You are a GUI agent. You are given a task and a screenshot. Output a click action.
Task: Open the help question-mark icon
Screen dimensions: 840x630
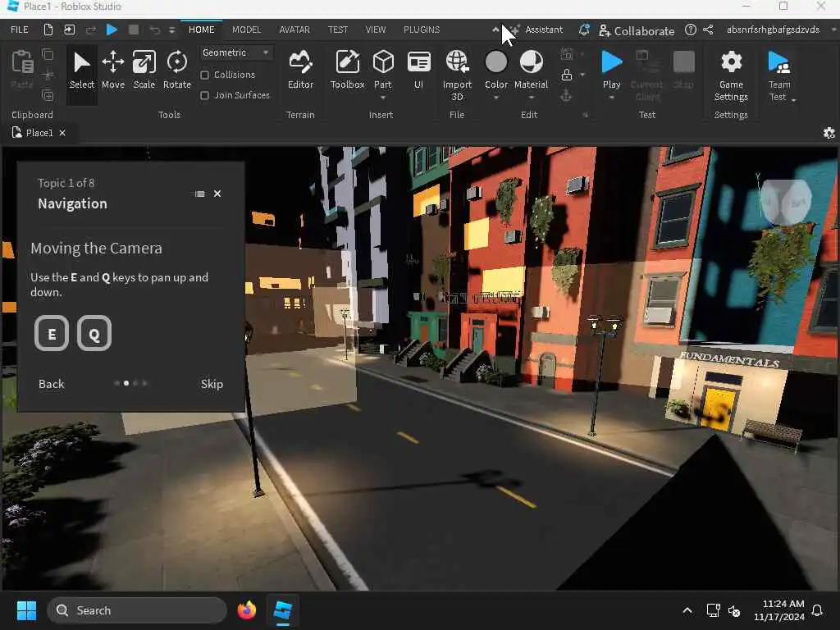[x=691, y=30]
